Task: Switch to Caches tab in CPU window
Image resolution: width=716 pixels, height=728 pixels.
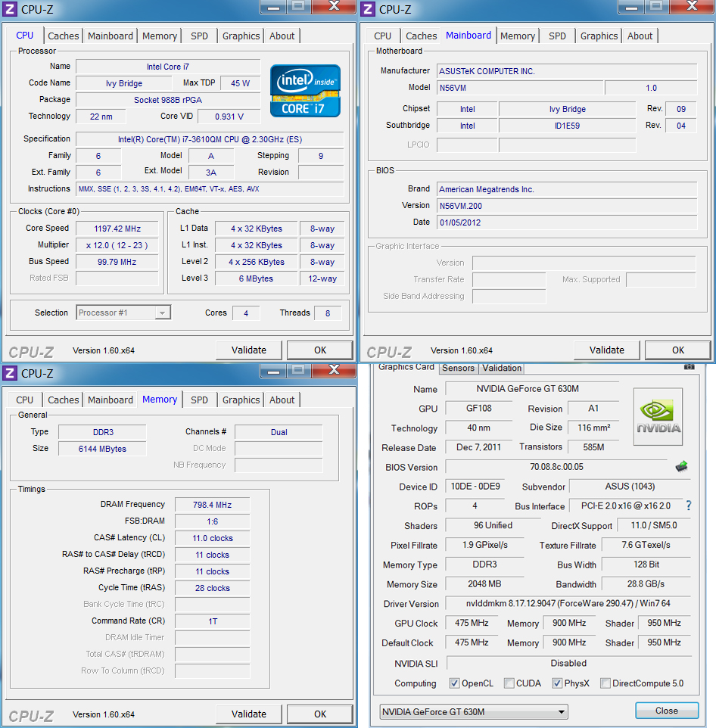Action: tap(63, 36)
